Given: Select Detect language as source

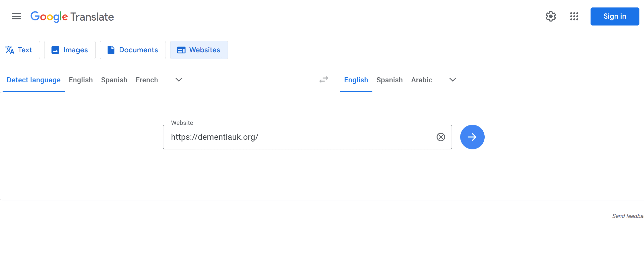Looking at the screenshot, I should [x=34, y=80].
